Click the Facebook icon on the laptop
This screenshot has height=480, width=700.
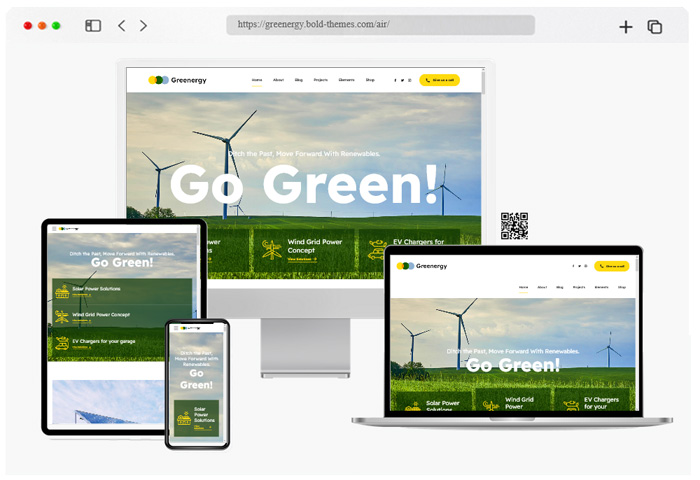pyautogui.click(x=573, y=266)
